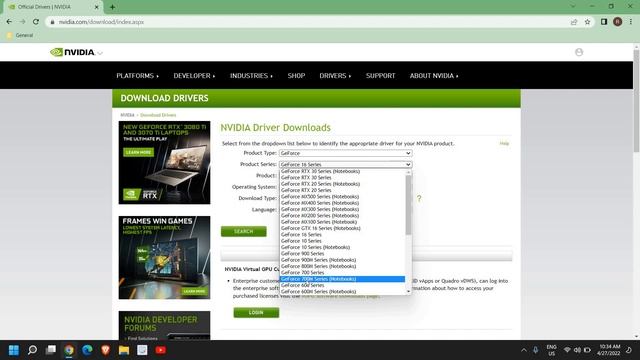This screenshot has width=640, height=360.
Task: Collapse the Product Series dropdown
Action: click(345, 164)
